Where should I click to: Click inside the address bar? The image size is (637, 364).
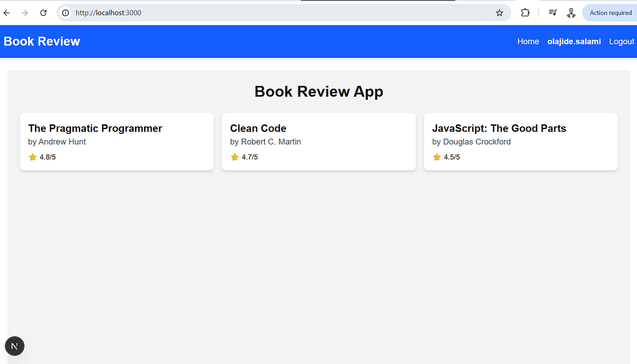click(x=212, y=12)
